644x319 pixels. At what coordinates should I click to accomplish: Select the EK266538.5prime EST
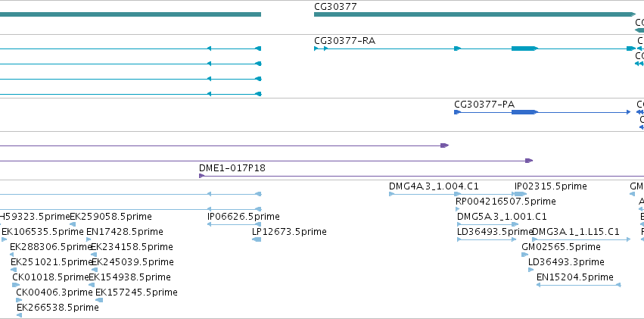[x=20, y=315]
